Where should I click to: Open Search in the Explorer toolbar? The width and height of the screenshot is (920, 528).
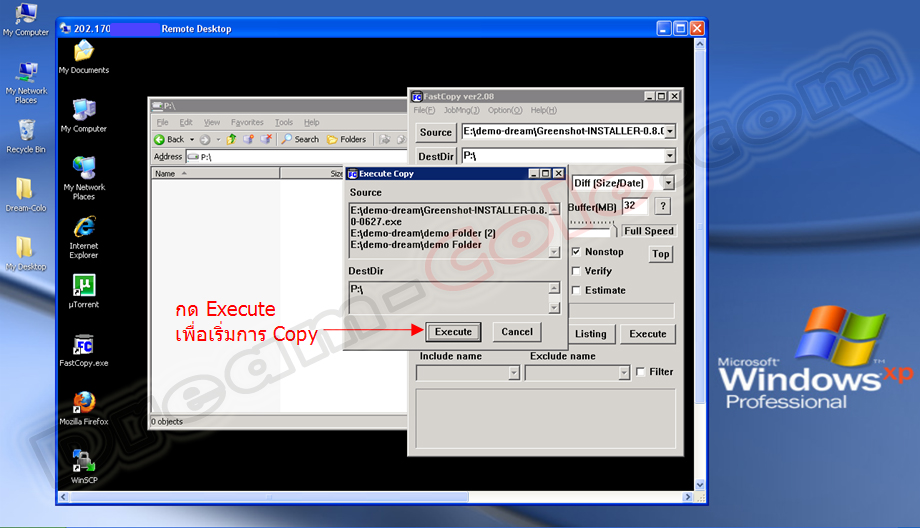tap(300, 139)
